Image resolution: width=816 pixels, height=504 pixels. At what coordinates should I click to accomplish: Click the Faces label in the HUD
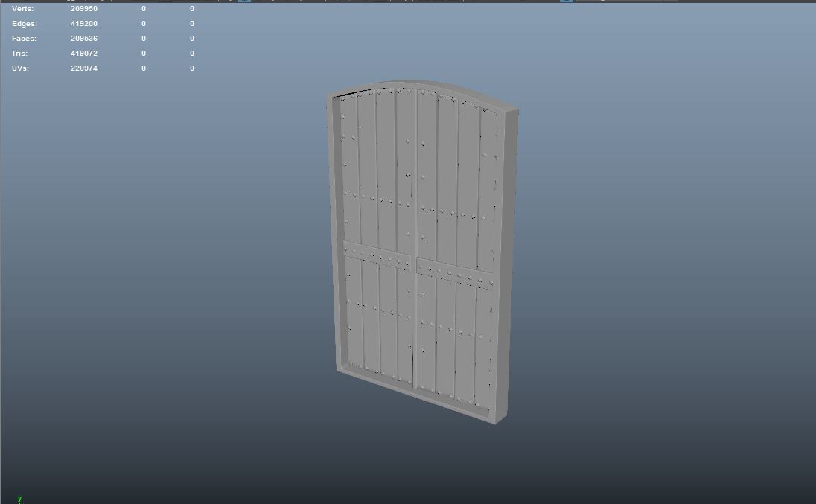click(25, 39)
